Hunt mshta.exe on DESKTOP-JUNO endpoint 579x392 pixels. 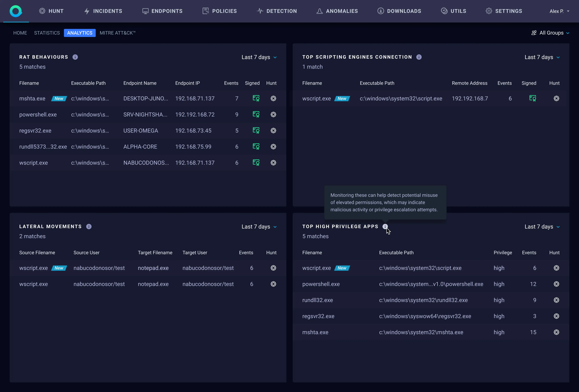273,98
